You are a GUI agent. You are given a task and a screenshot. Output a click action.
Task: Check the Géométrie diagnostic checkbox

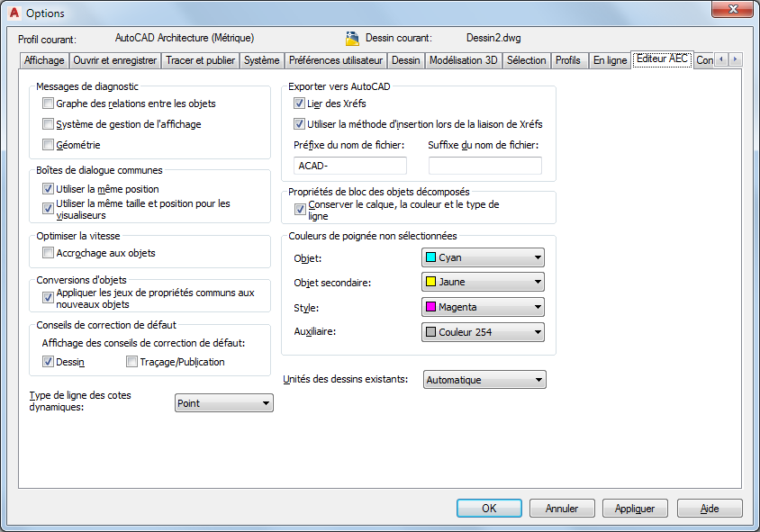point(48,144)
